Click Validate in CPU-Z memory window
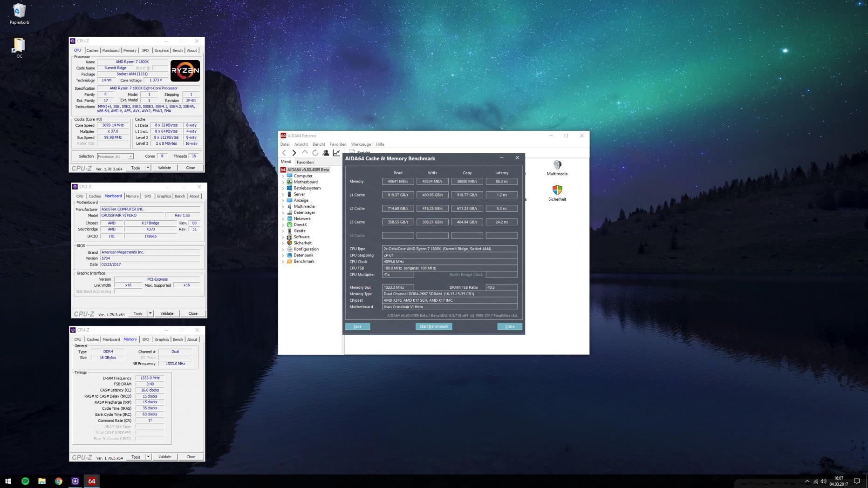The height and width of the screenshot is (488, 868). click(x=165, y=457)
